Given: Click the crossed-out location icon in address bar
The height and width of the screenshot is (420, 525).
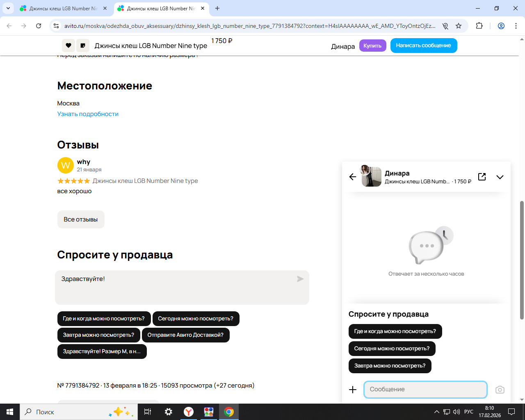Looking at the screenshot, I should 445,26.
